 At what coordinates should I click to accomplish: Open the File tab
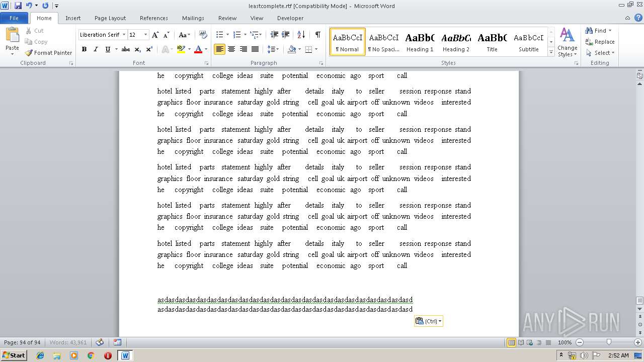[14, 18]
